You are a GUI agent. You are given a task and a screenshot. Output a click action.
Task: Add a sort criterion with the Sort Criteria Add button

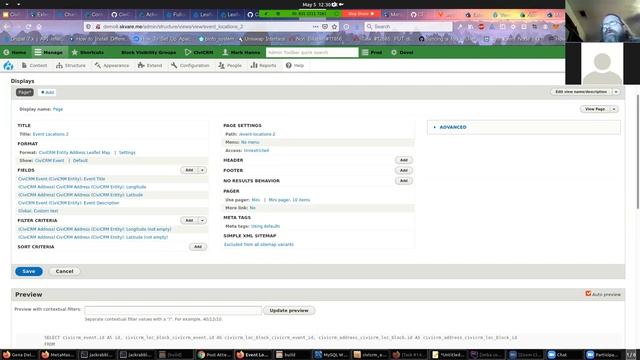coord(198,247)
